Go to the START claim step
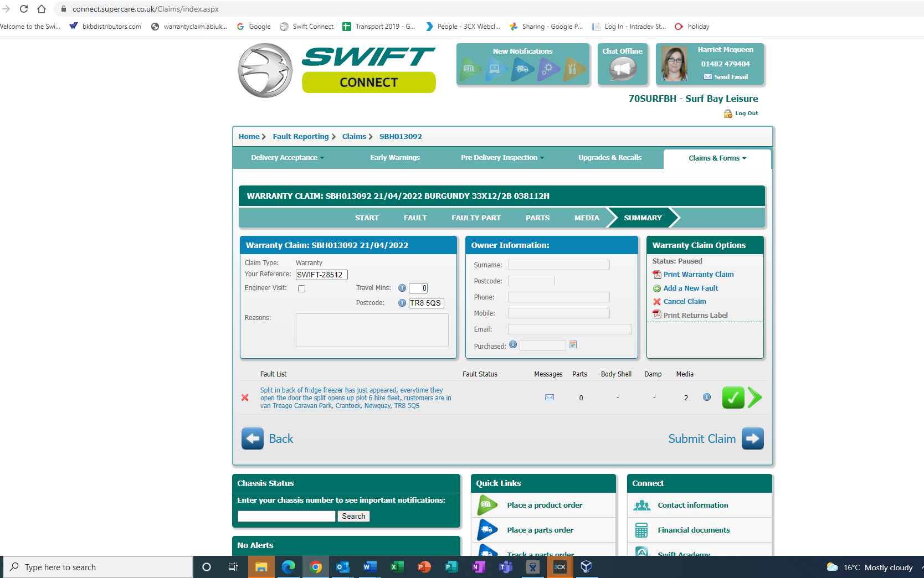Viewport: 924px width, 578px height. pyautogui.click(x=367, y=218)
